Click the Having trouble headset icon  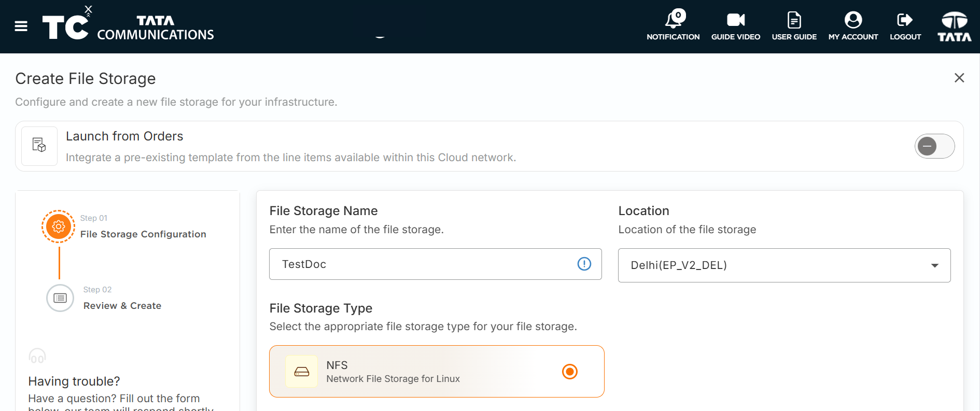point(37,356)
